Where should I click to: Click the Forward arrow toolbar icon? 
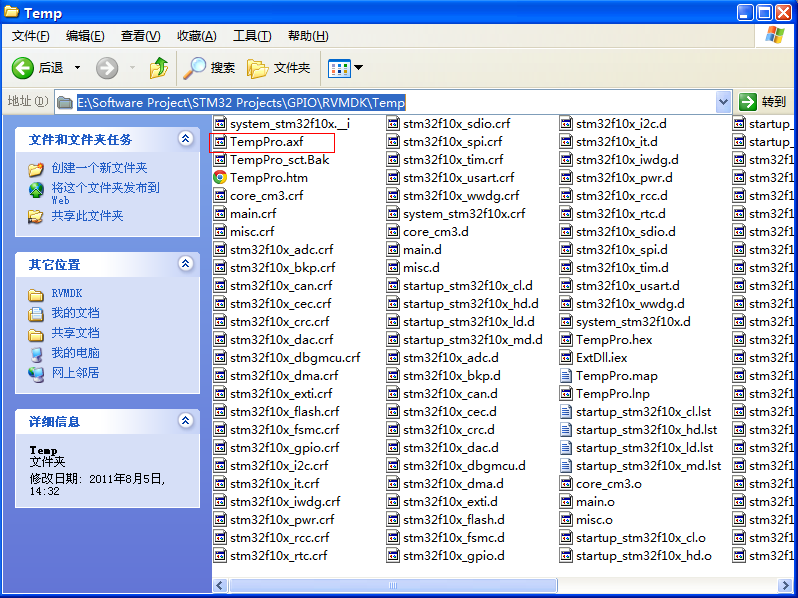[x=107, y=68]
